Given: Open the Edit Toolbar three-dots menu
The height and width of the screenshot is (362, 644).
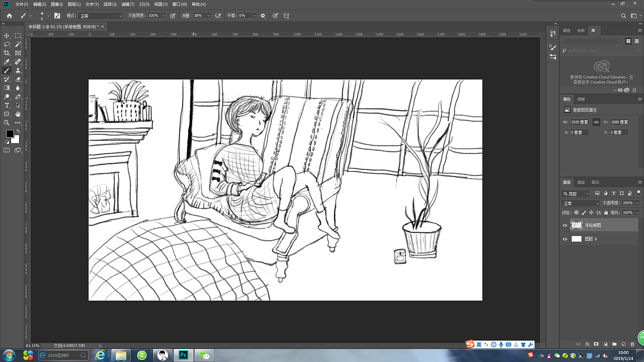Looking at the screenshot, I should tap(18, 123).
